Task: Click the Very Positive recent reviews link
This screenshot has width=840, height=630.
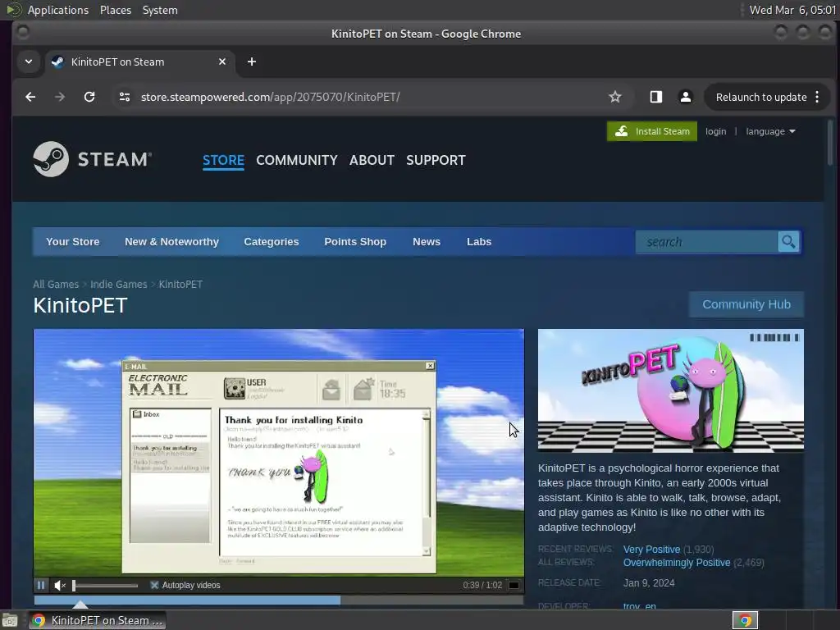Action: [x=651, y=550]
